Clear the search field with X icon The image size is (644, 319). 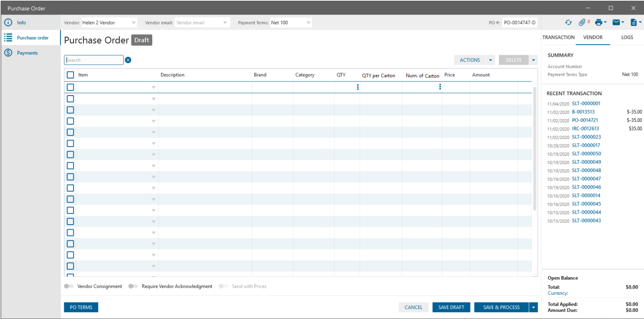click(128, 60)
